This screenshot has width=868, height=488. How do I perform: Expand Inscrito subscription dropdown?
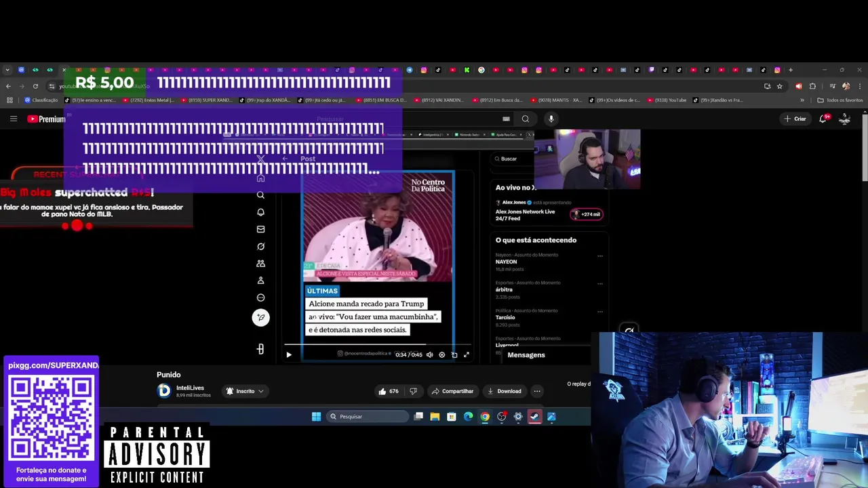(245, 391)
